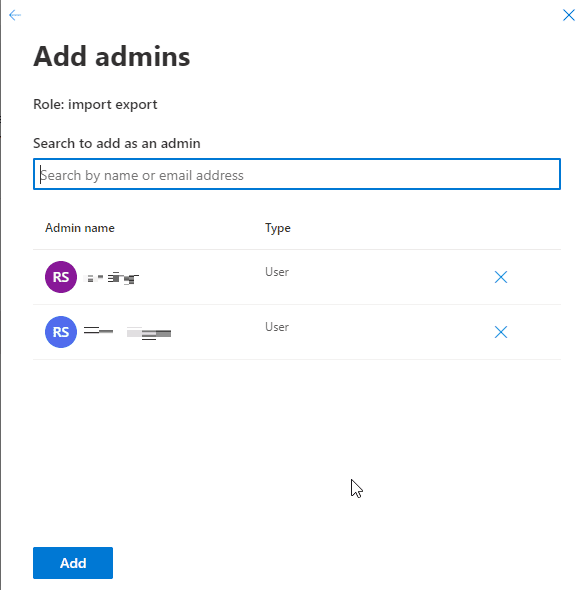Remove the blue RS user from list
This screenshot has width=588, height=590.
pos(501,332)
